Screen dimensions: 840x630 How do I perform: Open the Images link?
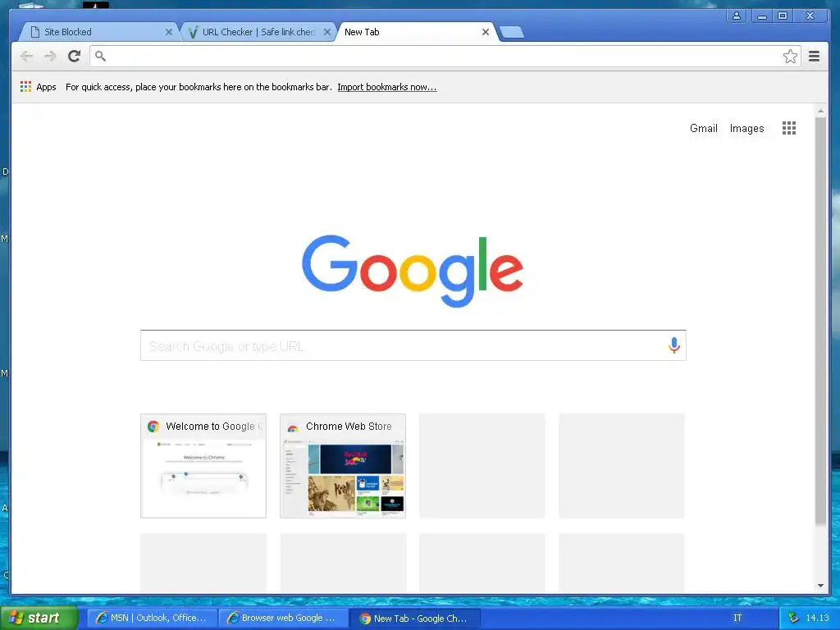pyautogui.click(x=746, y=129)
